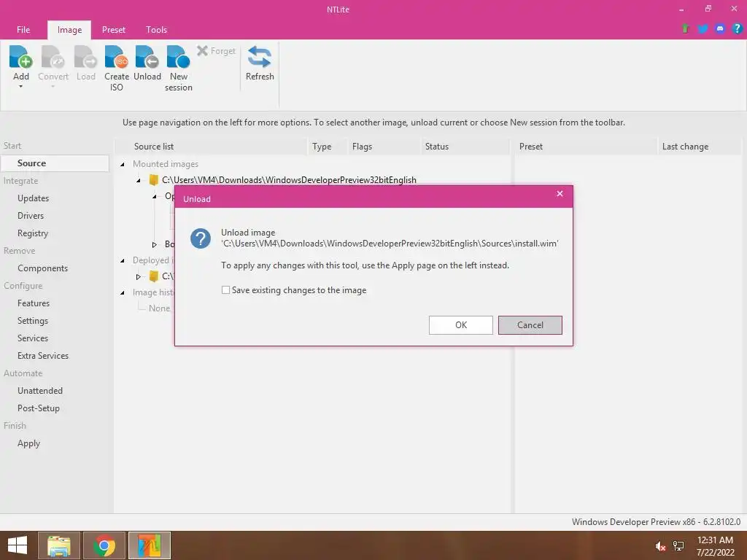
Task: Collapse the Mounted images group
Action: tap(123, 164)
